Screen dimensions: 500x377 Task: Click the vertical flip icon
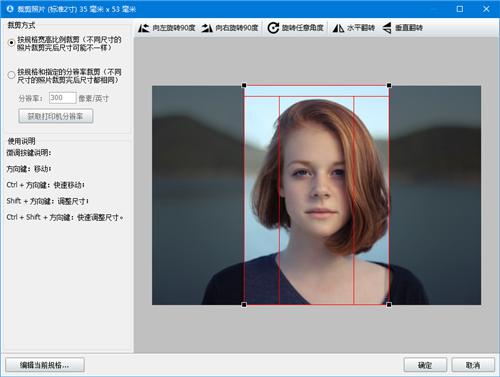pyautogui.click(x=387, y=28)
